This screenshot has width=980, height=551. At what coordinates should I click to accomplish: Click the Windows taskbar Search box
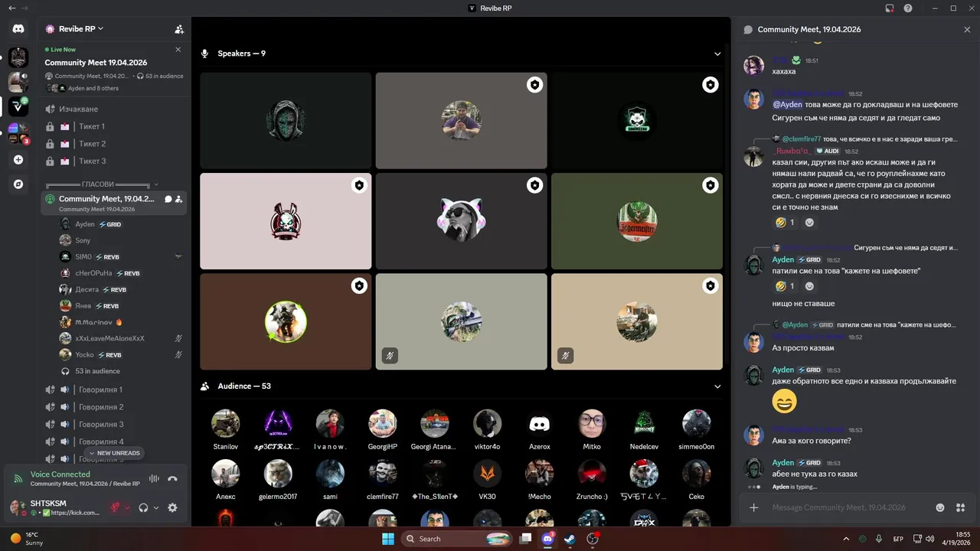click(x=456, y=539)
